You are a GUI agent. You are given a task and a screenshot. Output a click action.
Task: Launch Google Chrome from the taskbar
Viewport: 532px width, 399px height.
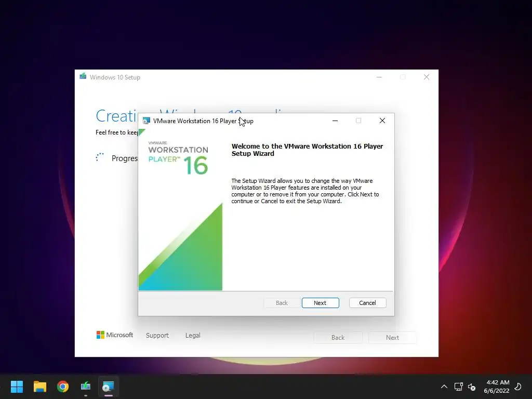[x=63, y=387]
